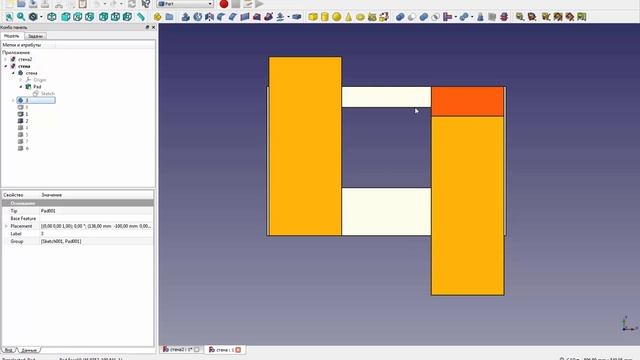Switch to the Вид property tab

tap(9, 350)
